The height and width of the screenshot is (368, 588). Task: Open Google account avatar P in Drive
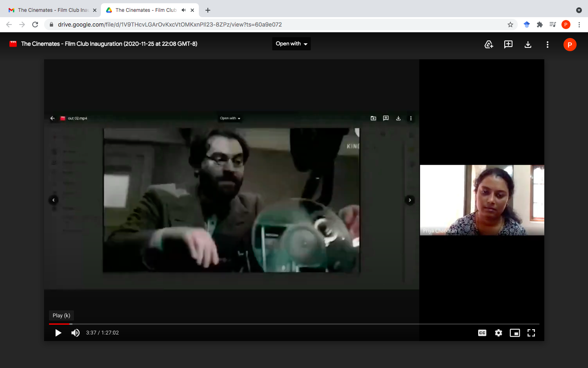point(570,45)
